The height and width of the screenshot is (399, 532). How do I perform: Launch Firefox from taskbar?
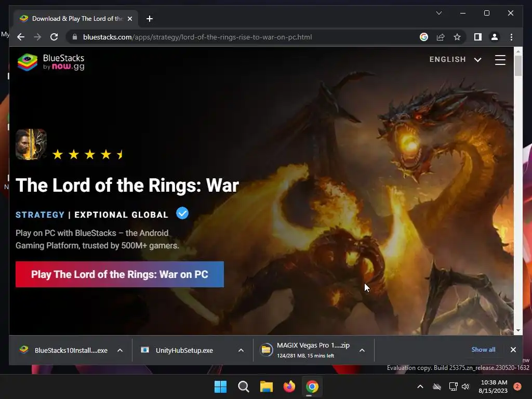[x=289, y=387]
